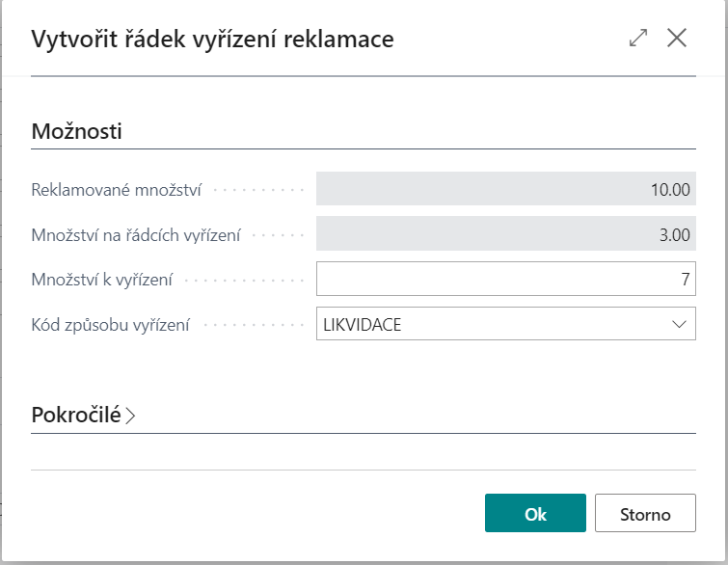This screenshot has height=565, width=728.
Task: Confirm with the Ok button
Action: point(535,514)
